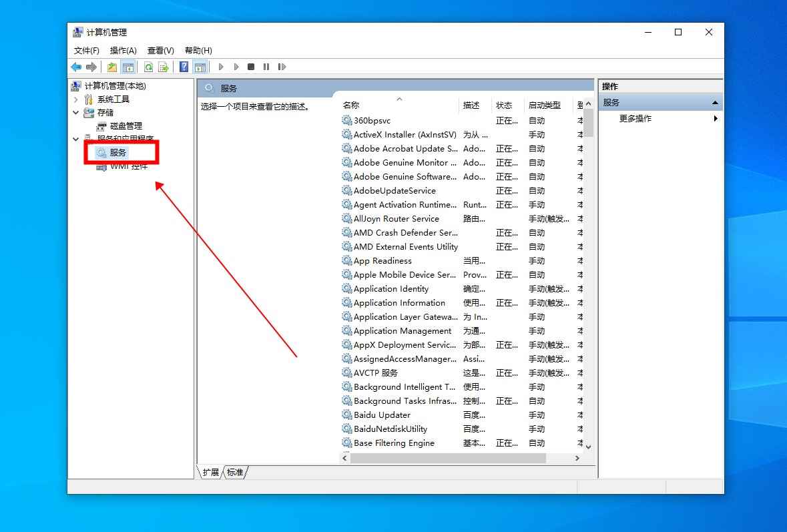Screen dimensions: 787x532
Task: Click the back arrow toolbar icon
Action: (x=76, y=67)
